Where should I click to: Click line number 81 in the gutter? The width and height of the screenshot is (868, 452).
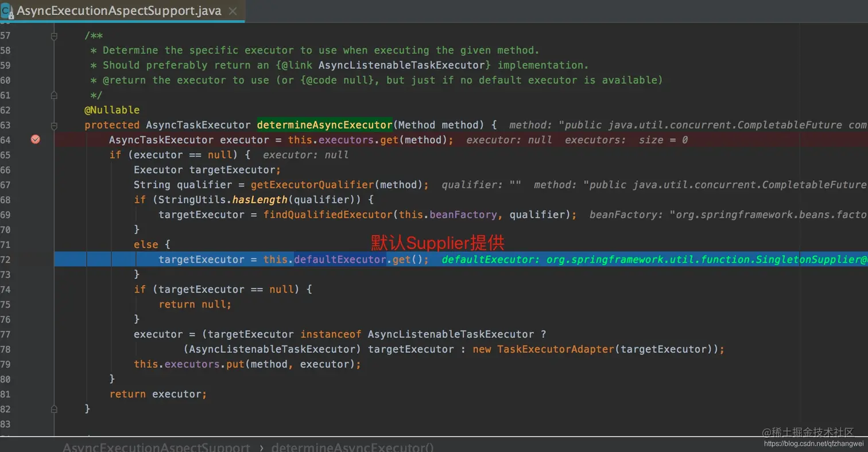coord(6,394)
